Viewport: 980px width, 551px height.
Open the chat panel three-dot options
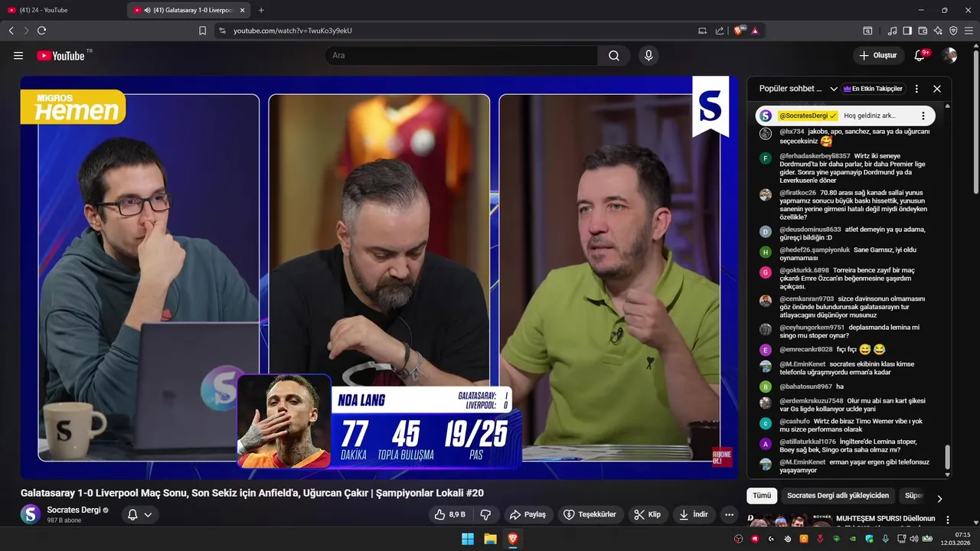(x=916, y=89)
